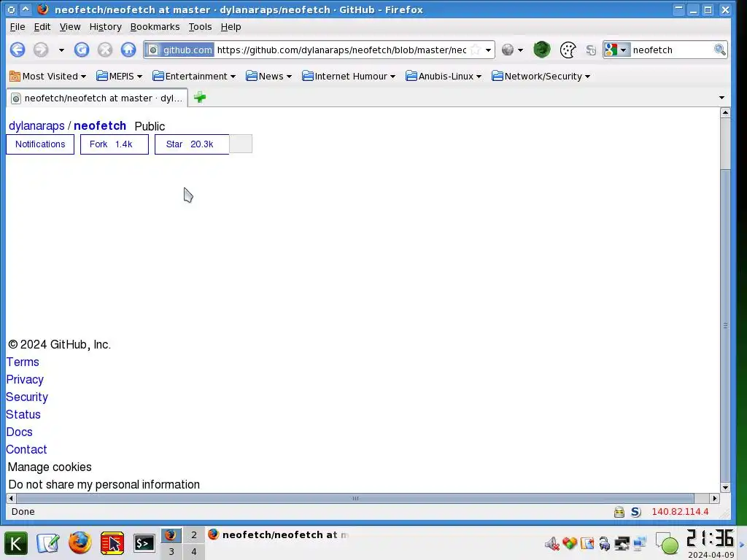Open the dylanaraps profile link
The width and height of the screenshot is (747, 560).
tap(36, 125)
